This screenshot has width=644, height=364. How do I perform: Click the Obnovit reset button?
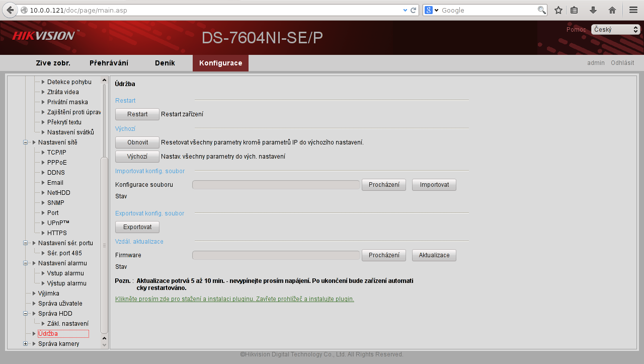(137, 142)
